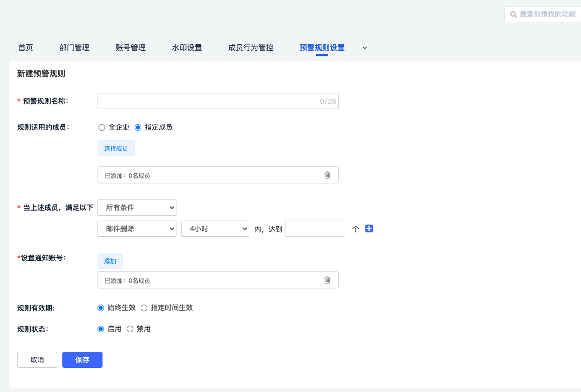Click the 已添加：0名成员 text under 添加
This screenshot has width=581, height=392.
point(128,281)
